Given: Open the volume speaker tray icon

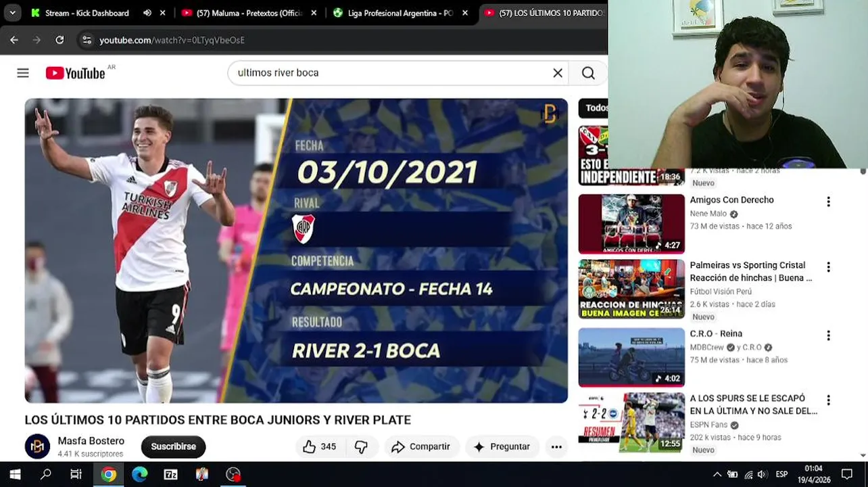Looking at the screenshot, I should point(763,474).
